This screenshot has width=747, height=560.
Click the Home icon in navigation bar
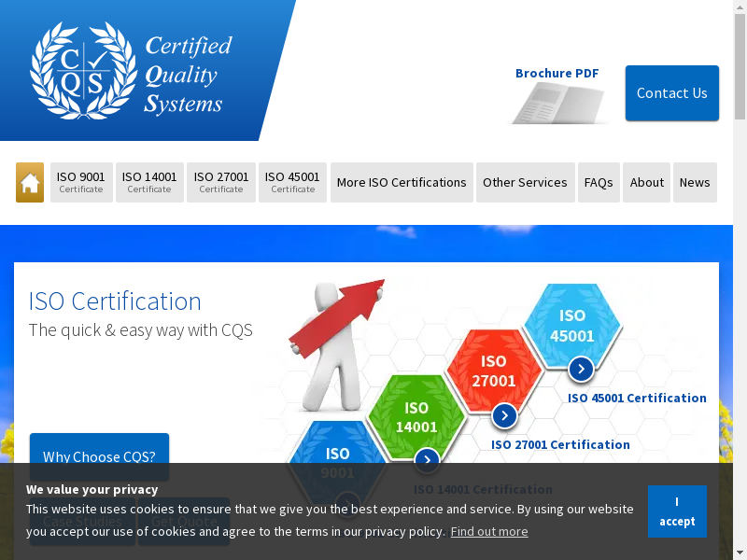point(30,183)
